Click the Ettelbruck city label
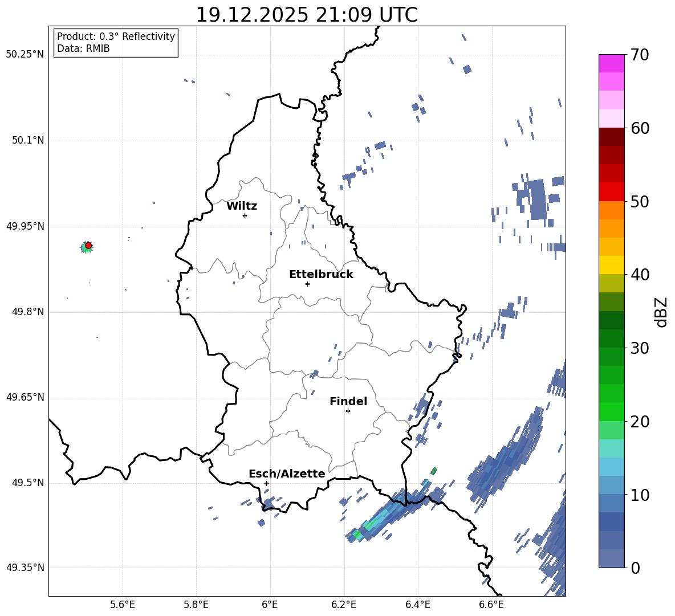Viewport: 675px width, 616px height. pyautogui.click(x=321, y=275)
